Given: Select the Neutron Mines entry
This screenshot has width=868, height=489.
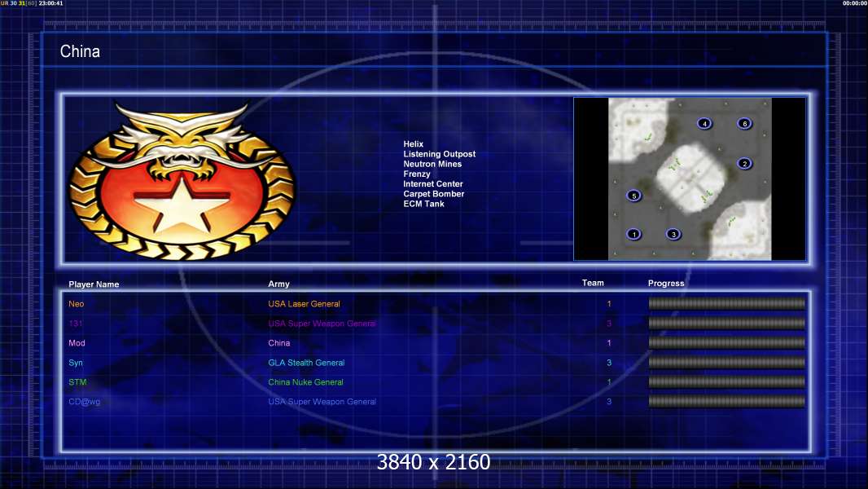Looking at the screenshot, I should pyautogui.click(x=432, y=164).
